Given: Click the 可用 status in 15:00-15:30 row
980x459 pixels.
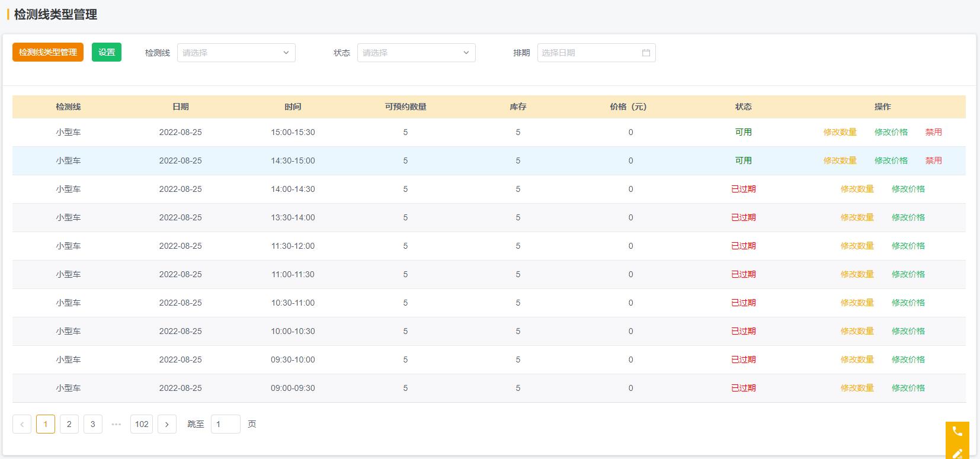Looking at the screenshot, I should click(744, 132).
